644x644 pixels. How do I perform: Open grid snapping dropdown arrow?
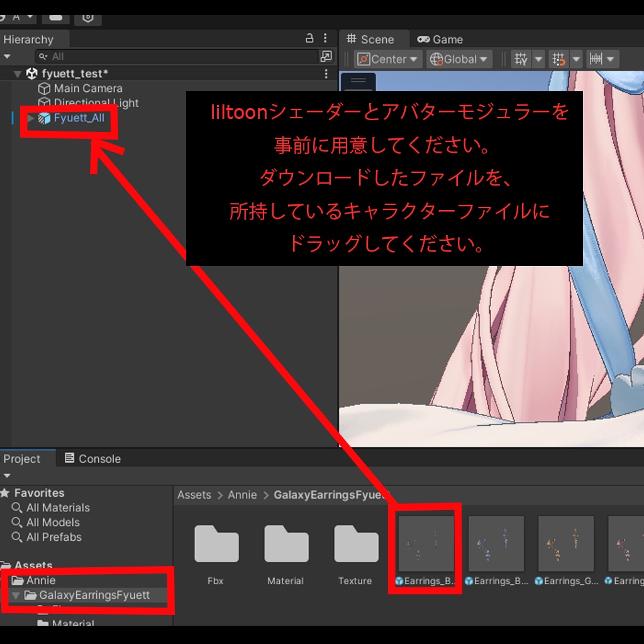576,59
